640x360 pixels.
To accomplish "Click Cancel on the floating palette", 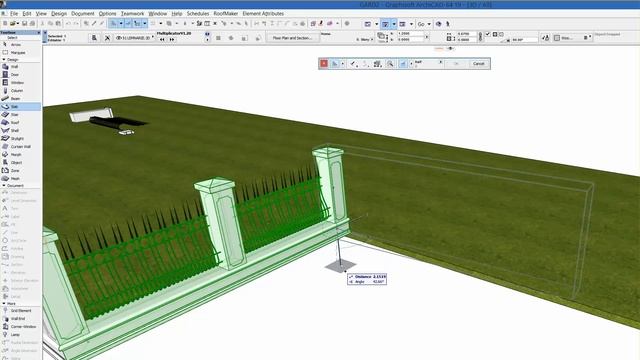I will click(478, 64).
